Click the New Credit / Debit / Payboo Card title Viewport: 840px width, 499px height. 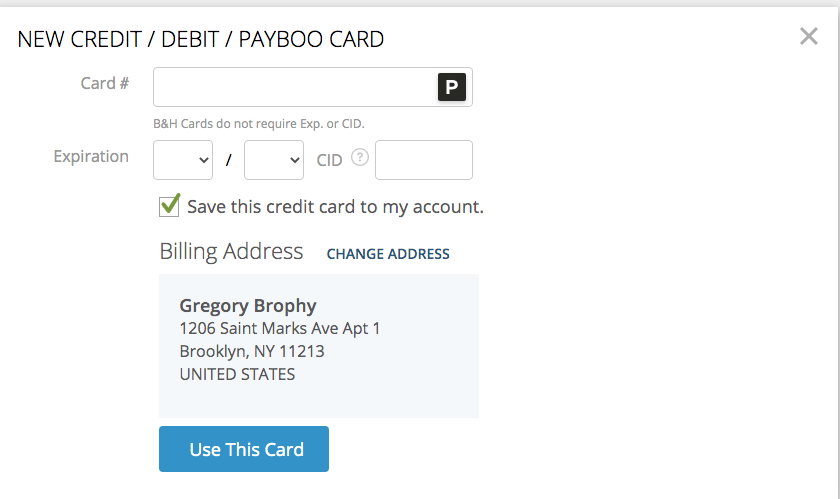(x=200, y=39)
